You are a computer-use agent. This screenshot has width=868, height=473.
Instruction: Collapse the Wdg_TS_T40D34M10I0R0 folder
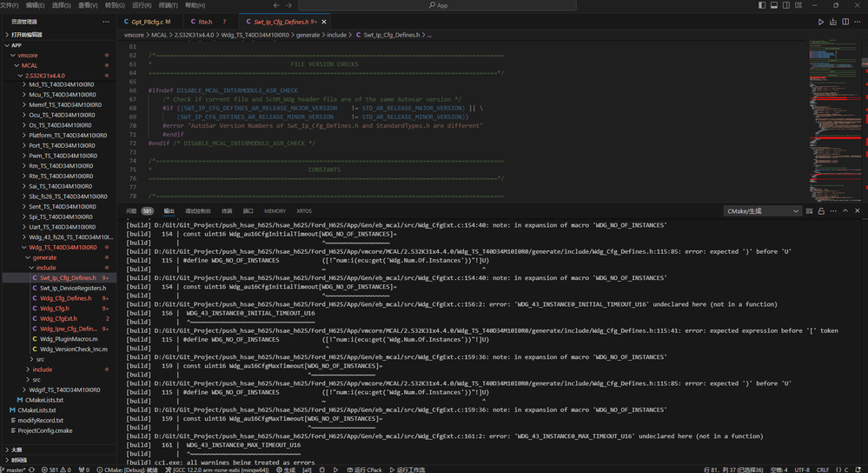[58, 247]
